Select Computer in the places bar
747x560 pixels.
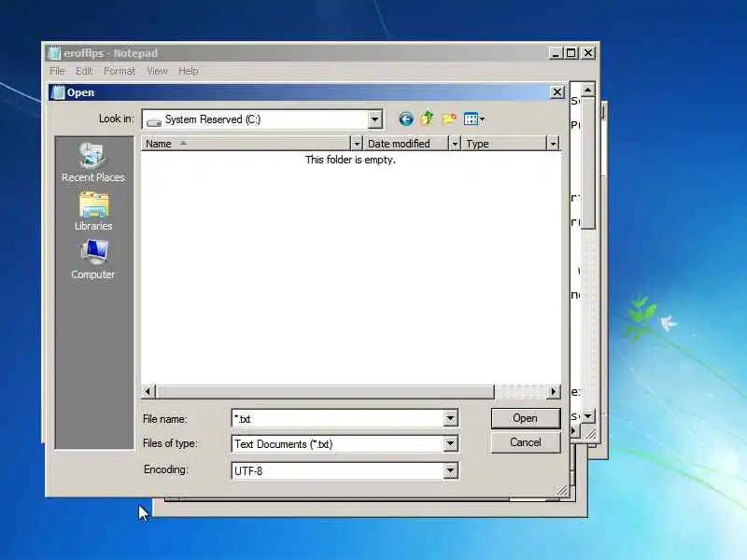click(x=92, y=260)
